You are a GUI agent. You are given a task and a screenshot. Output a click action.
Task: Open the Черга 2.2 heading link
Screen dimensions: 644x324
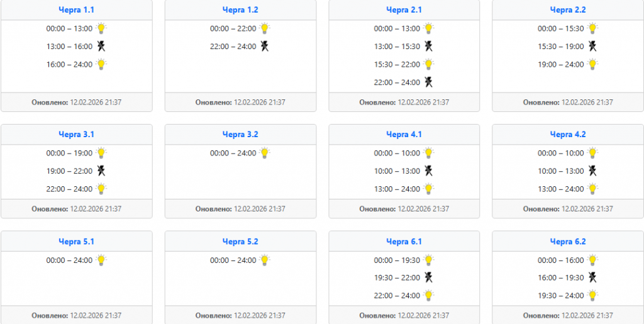coord(567,10)
